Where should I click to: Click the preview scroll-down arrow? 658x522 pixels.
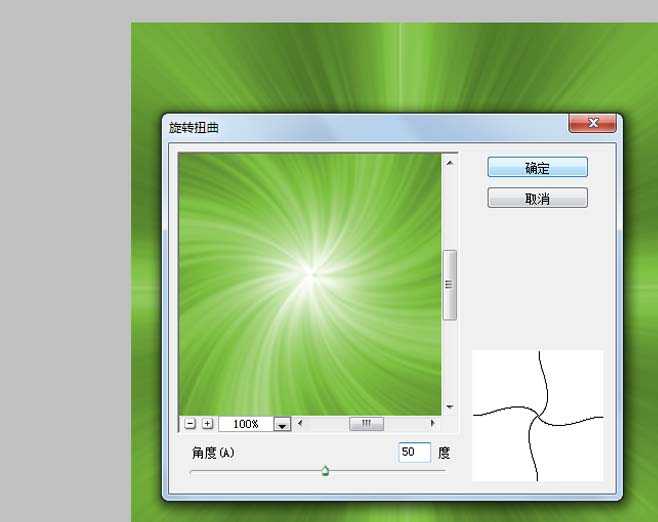[450, 407]
